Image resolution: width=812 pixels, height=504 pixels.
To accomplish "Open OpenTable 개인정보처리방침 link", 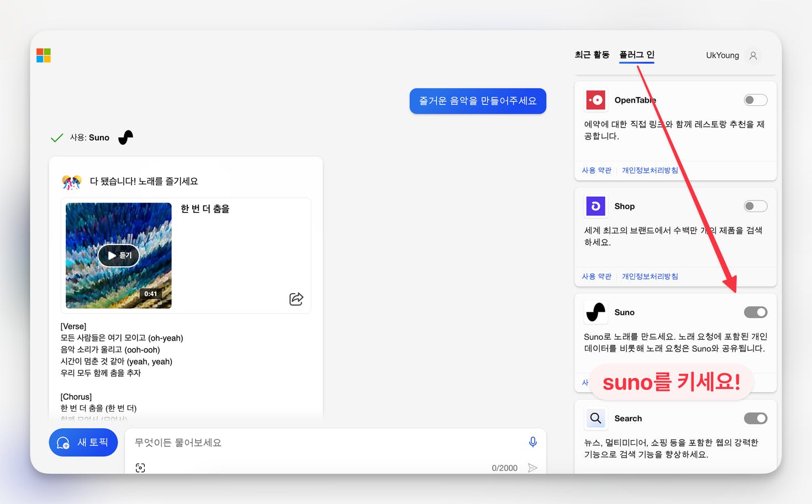I will pyautogui.click(x=650, y=170).
